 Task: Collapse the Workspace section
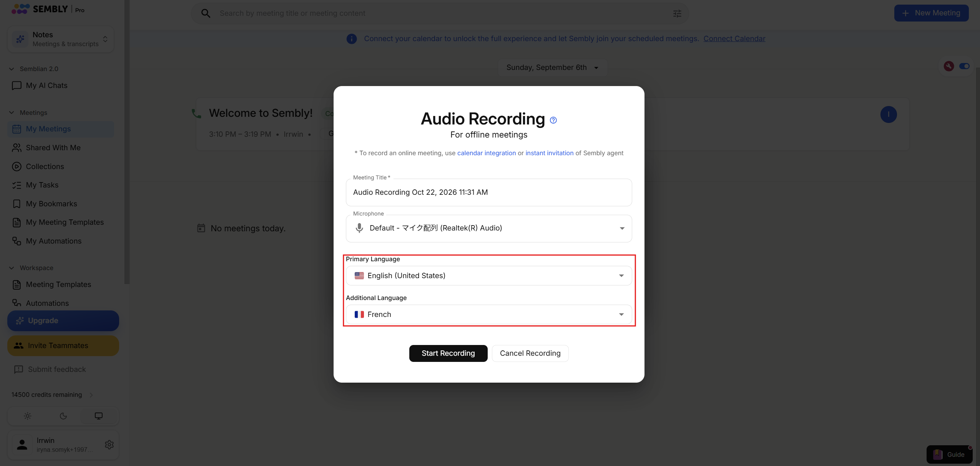(x=12, y=268)
